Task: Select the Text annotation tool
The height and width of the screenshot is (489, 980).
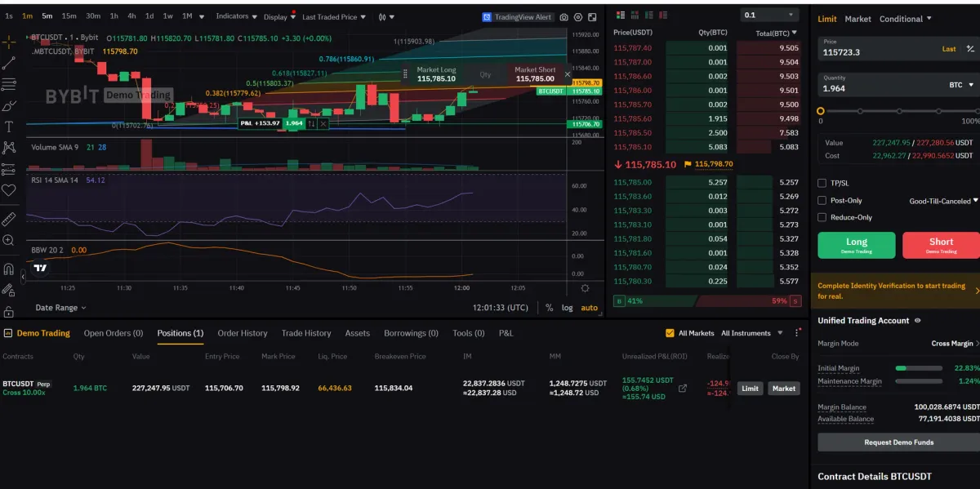Action: coord(9,127)
